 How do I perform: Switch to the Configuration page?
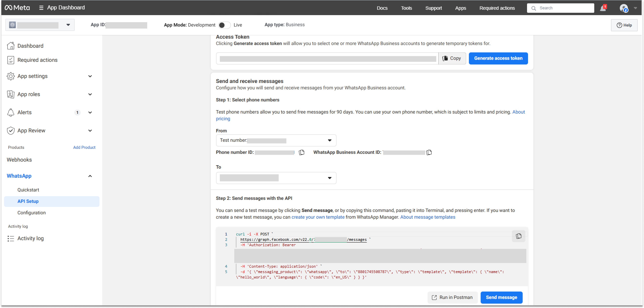31,213
